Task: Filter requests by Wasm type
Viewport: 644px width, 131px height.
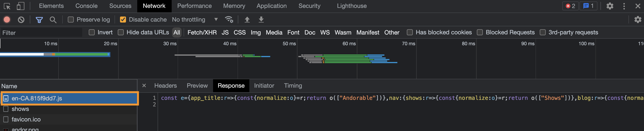Action: (x=343, y=32)
